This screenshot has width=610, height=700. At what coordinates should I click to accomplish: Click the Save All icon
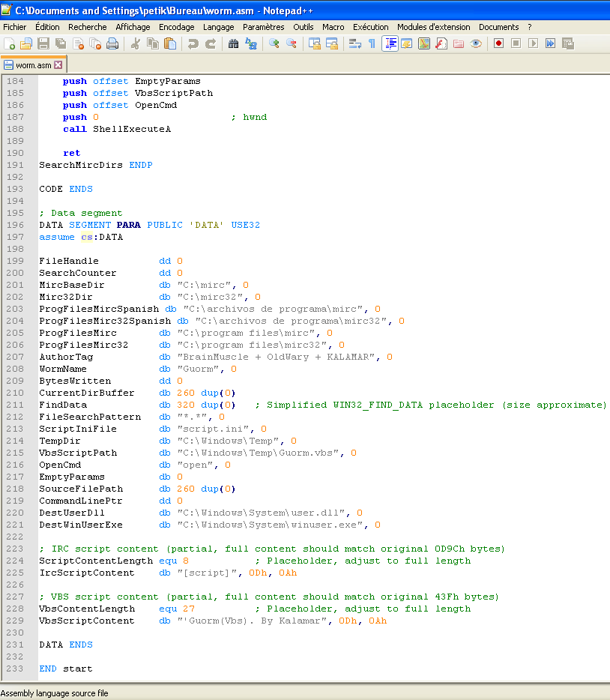[60, 43]
